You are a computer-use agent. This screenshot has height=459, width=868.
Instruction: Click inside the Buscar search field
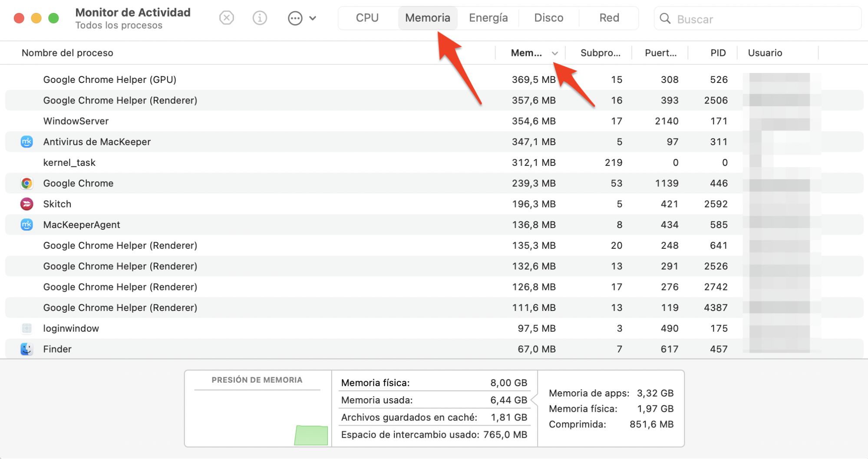coord(738,19)
